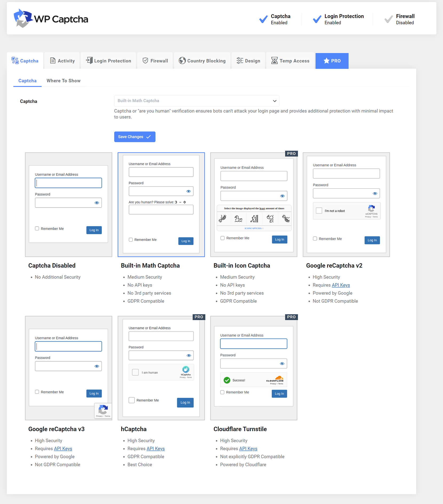Screen dimensions: 443x504
Task: Open the Captcha type dropdown
Action: pyautogui.click(x=197, y=101)
